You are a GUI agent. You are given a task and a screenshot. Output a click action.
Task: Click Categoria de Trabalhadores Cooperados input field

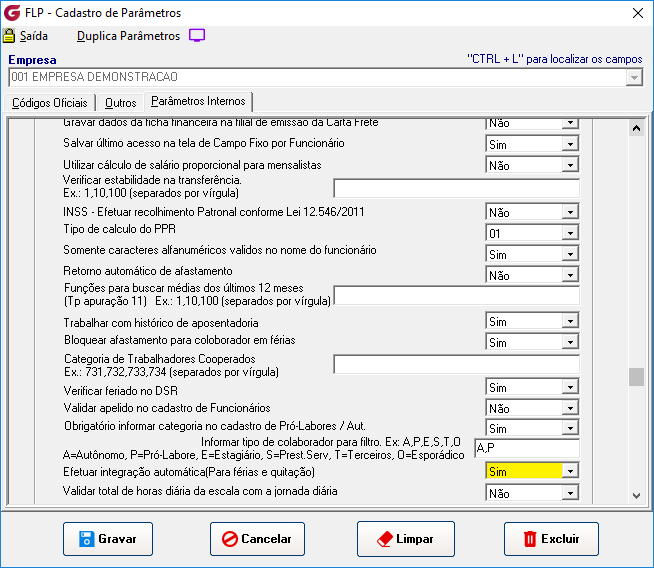[x=456, y=364]
